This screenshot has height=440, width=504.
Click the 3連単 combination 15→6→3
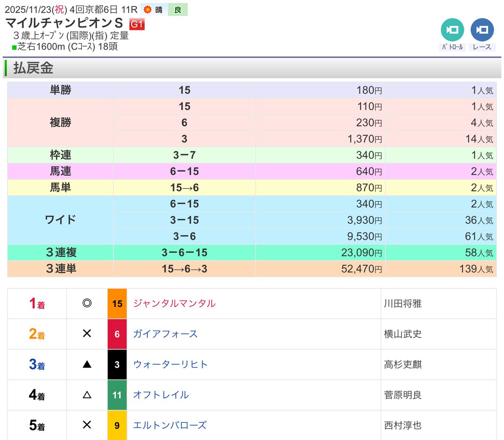pos(184,269)
